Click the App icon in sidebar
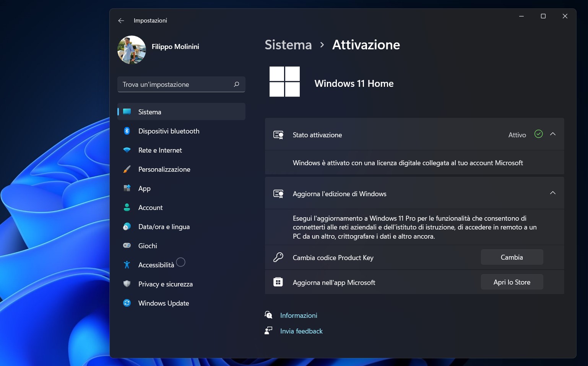 click(127, 188)
